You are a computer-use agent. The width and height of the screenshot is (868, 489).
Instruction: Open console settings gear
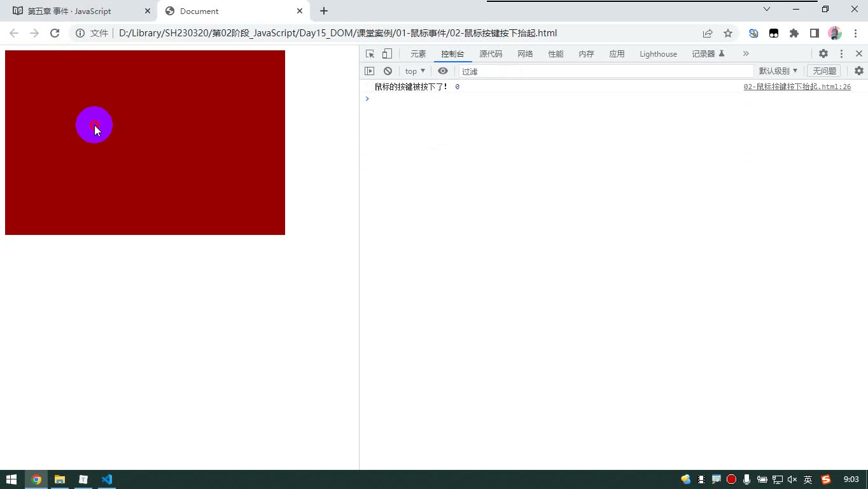pos(859,71)
